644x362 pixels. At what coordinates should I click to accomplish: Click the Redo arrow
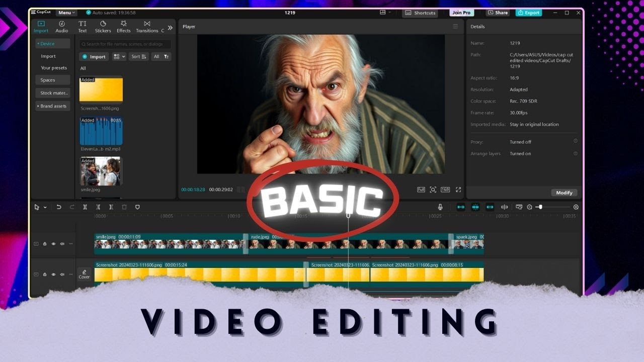(72, 207)
